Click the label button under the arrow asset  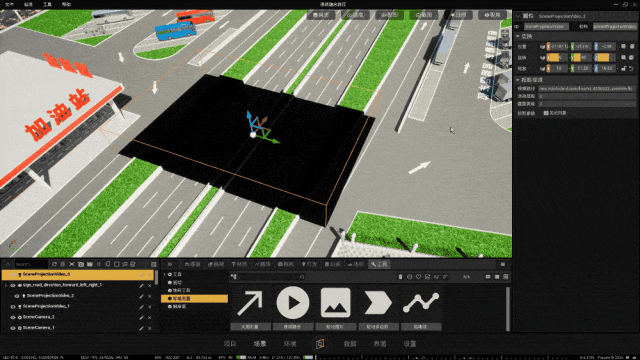tap(250, 327)
